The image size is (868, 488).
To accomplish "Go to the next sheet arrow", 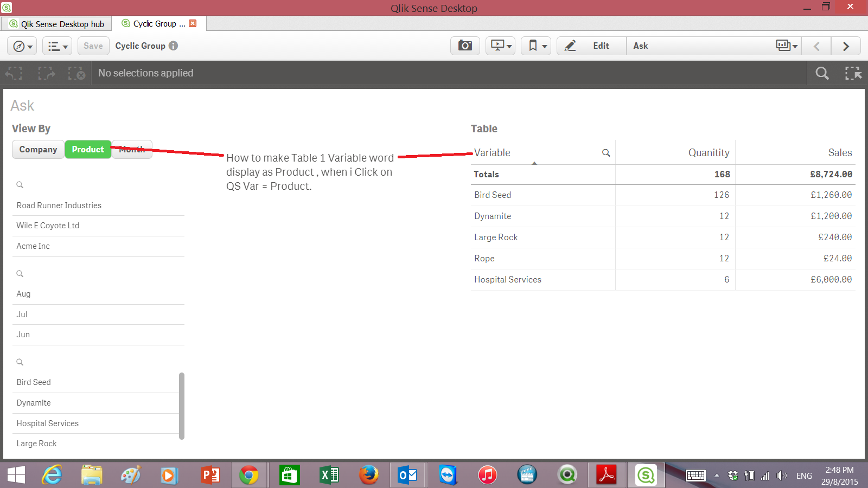I will click(846, 46).
